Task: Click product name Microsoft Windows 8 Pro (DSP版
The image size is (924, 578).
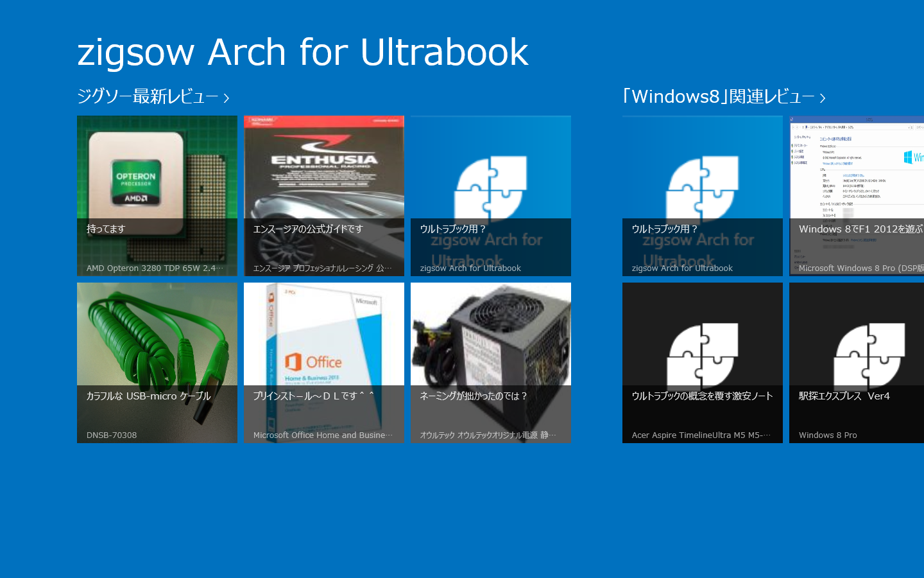Action: coord(861,268)
